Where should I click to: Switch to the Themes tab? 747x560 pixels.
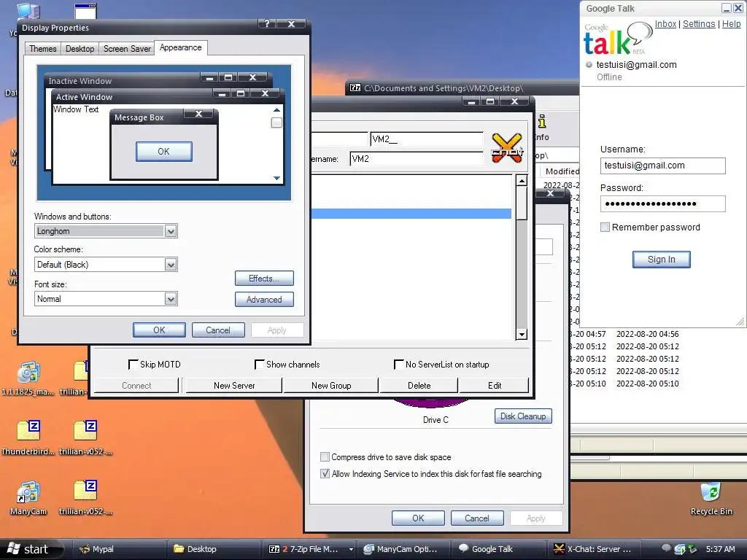coord(42,49)
